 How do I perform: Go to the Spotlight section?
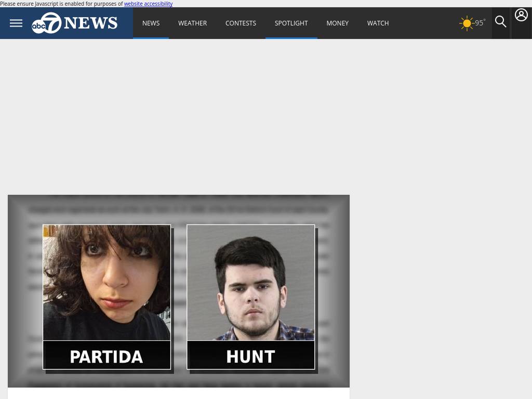(x=291, y=23)
